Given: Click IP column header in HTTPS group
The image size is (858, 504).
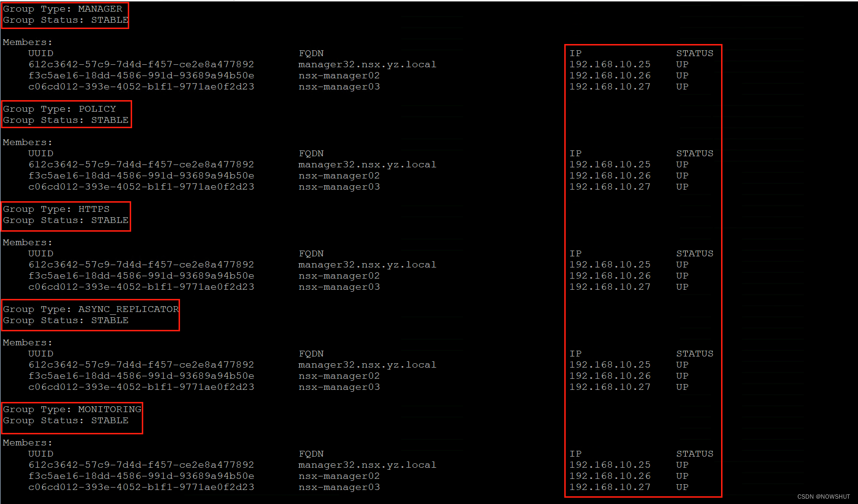Looking at the screenshot, I should pos(575,253).
